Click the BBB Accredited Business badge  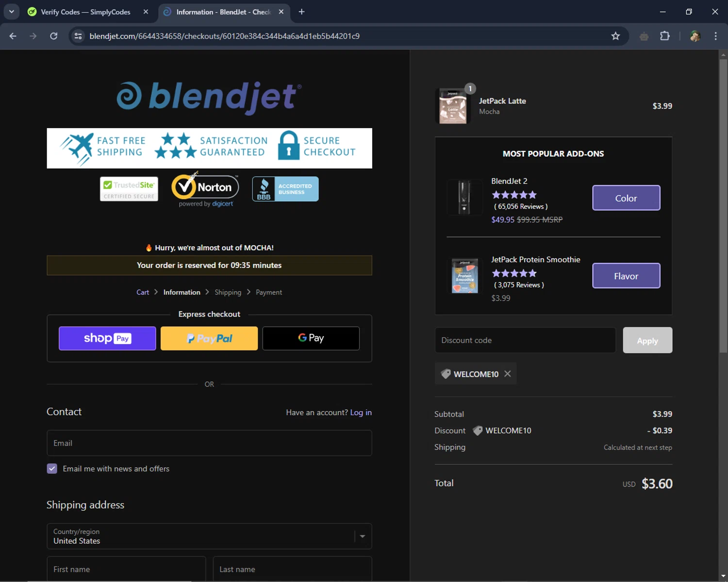[x=285, y=189]
